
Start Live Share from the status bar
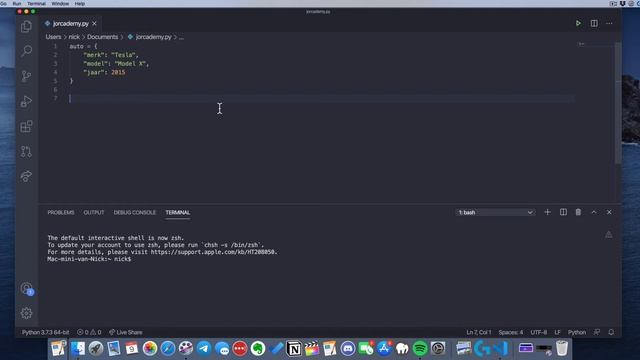(126, 332)
